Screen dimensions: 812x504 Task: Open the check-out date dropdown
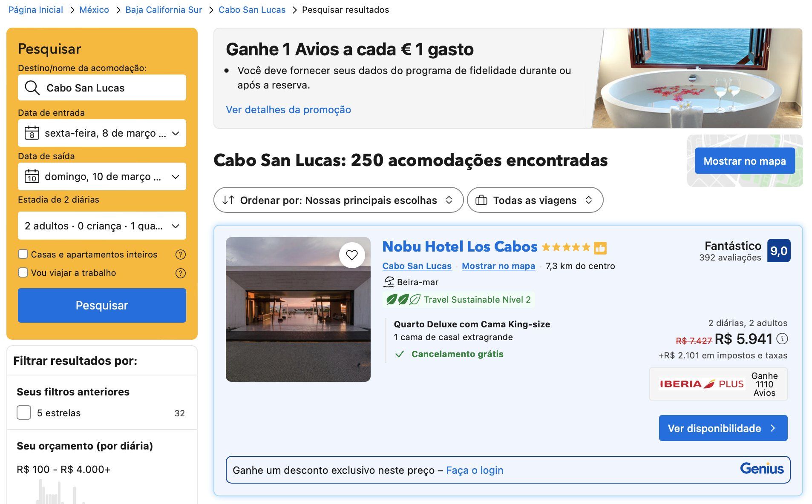click(102, 176)
